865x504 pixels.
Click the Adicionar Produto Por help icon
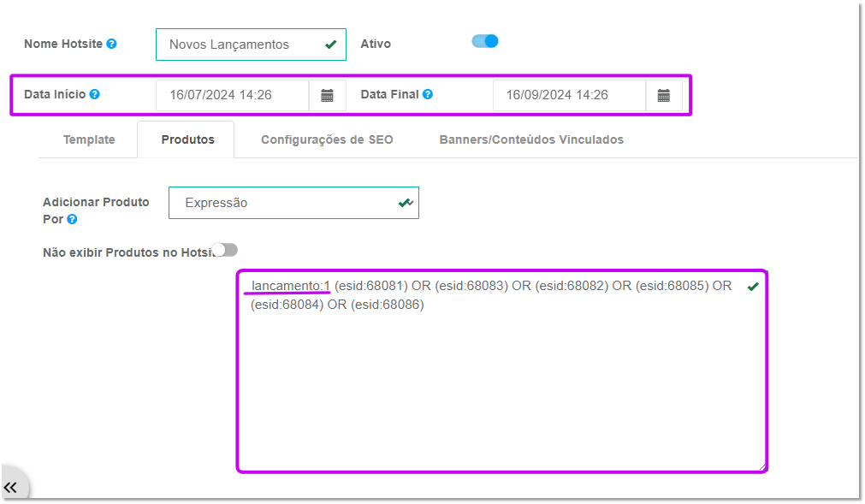pyautogui.click(x=72, y=219)
